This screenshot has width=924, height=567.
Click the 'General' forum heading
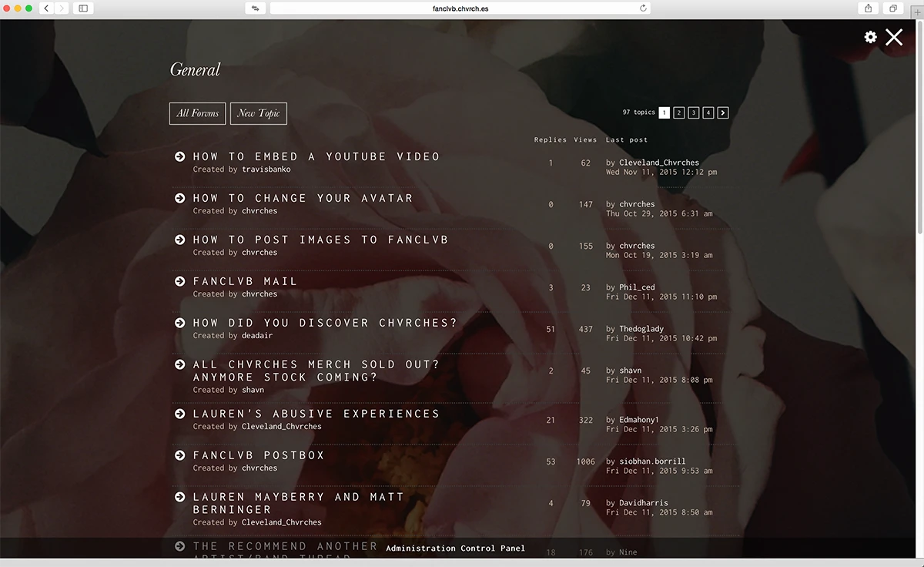[195, 69]
